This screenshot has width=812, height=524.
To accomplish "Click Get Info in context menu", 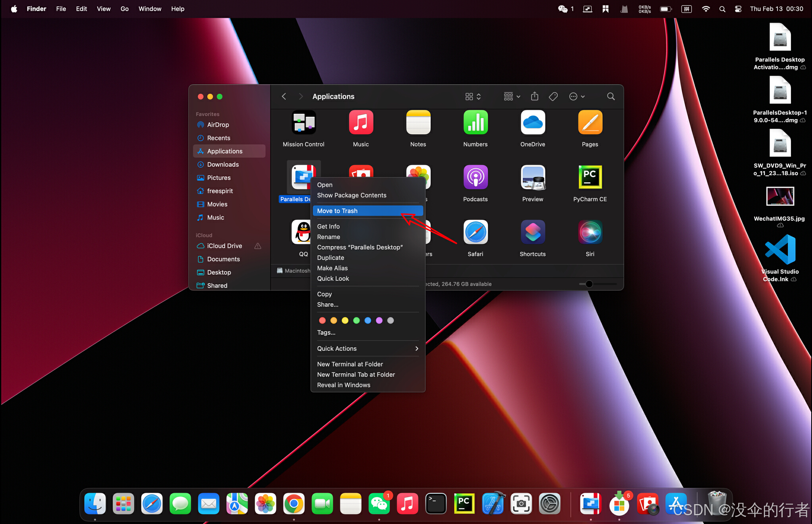I will 328,226.
